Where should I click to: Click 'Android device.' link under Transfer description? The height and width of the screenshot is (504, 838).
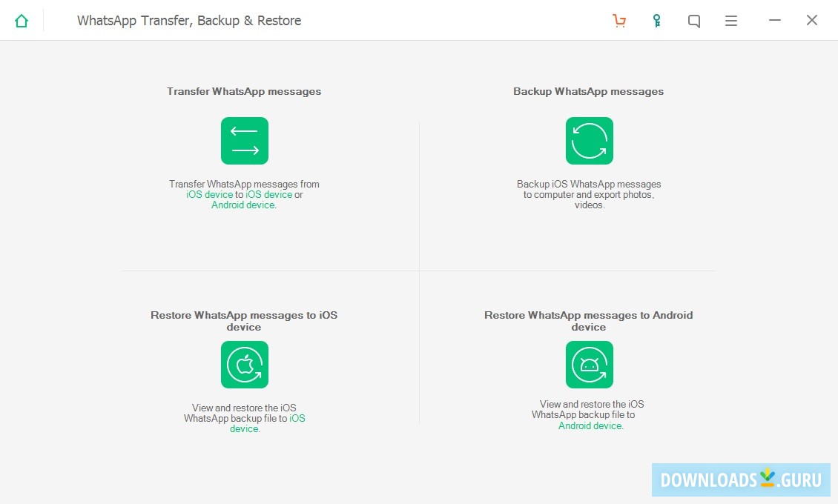pyautogui.click(x=244, y=205)
